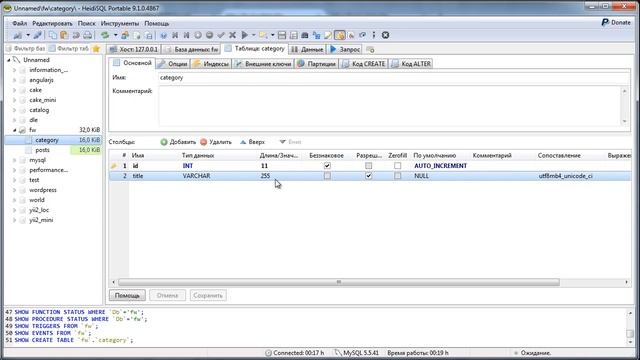Toggle Беззнаковое checkbox in title row
The height and width of the screenshot is (360, 640).
(x=327, y=176)
